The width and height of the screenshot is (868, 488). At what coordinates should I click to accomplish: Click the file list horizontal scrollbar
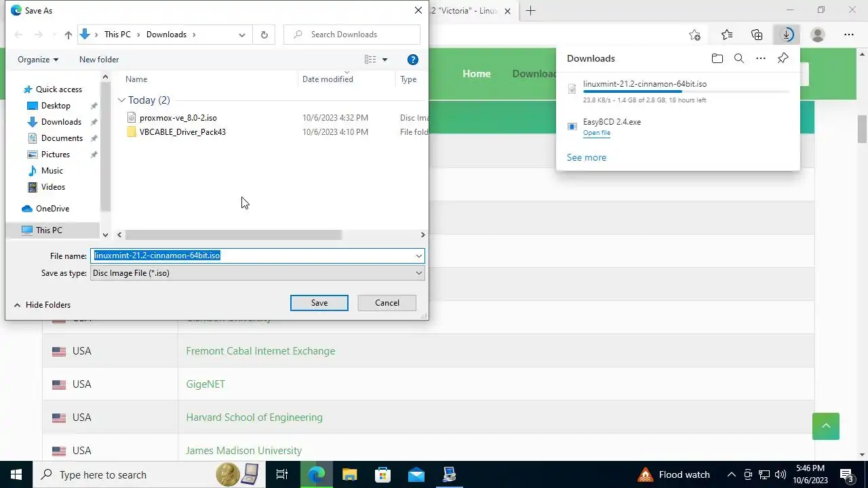[233, 235]
